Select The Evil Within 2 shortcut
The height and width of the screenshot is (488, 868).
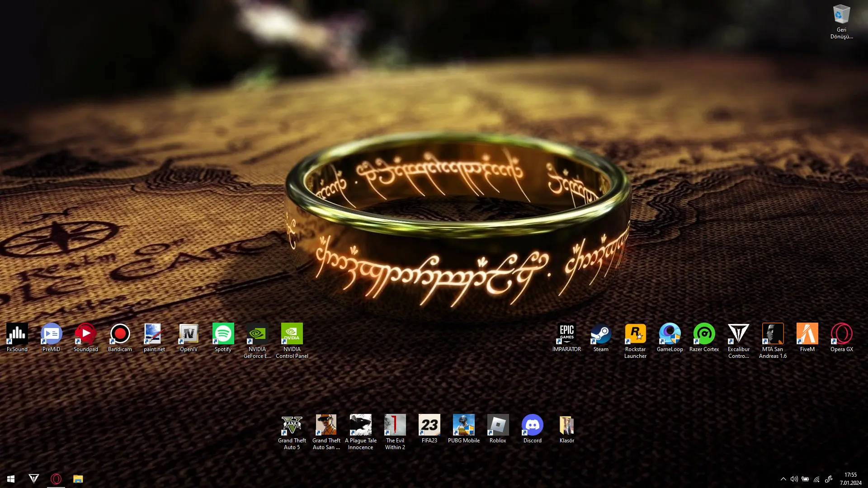[395, 432]
